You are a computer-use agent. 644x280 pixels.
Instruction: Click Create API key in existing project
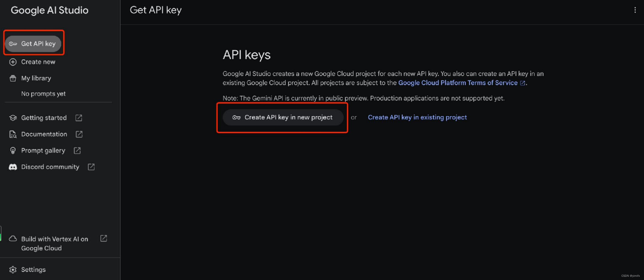point(417,117)
